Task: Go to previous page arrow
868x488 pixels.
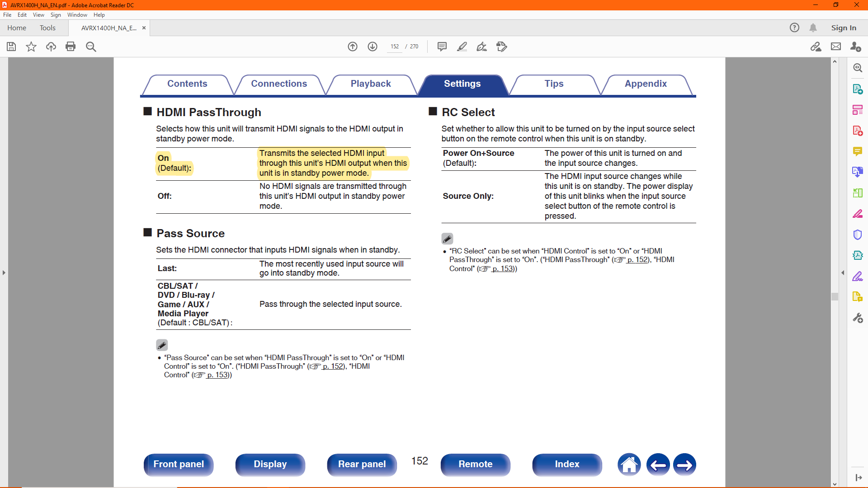Action: 353,47
